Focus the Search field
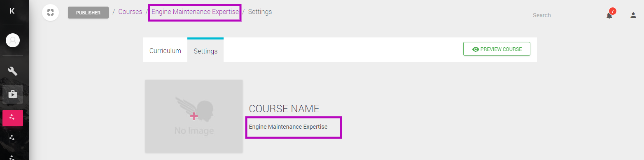644x160 pixels. pos(565,15)
